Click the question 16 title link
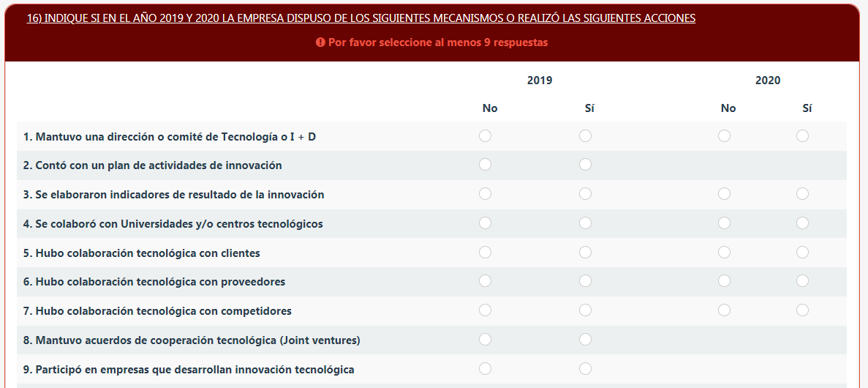 click(361, 18)
